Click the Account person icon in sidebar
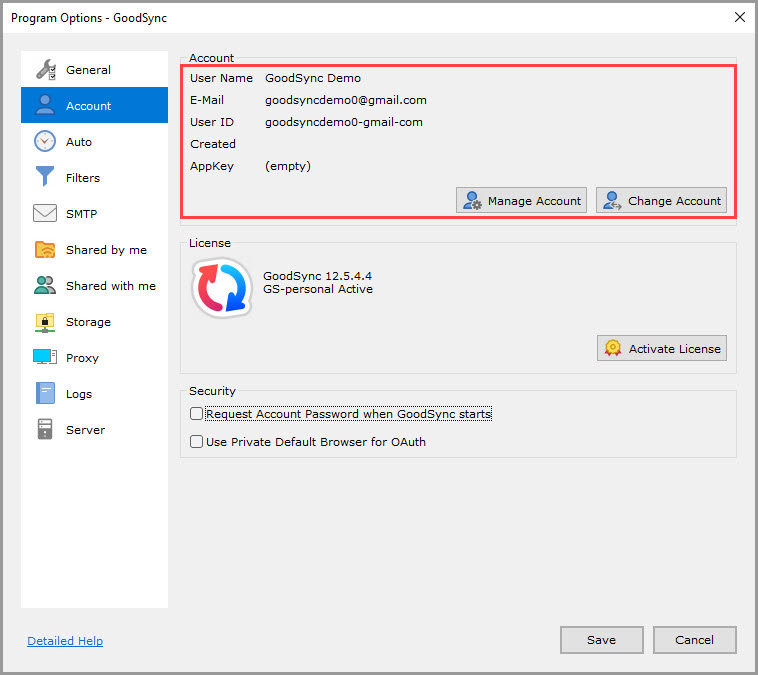The width and height of the screenshot is (758, 675). pyautogui.click(x=45, y=105)
